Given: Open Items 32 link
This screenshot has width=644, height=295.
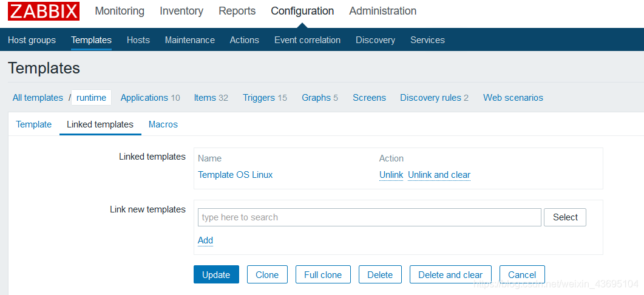Looking at the screenshot, I should coord(211,98).
